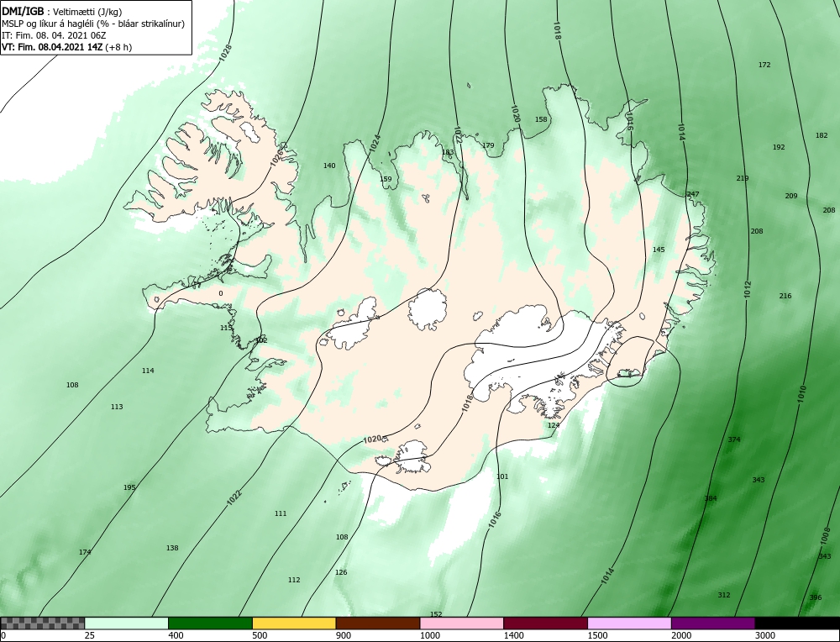Click the 'MSLP og líkur á hagléli' line
840x642 pixels.
coord(93,24)
